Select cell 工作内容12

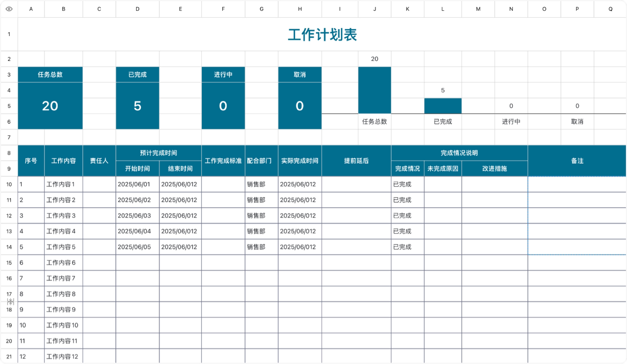(x=63, y=356)
